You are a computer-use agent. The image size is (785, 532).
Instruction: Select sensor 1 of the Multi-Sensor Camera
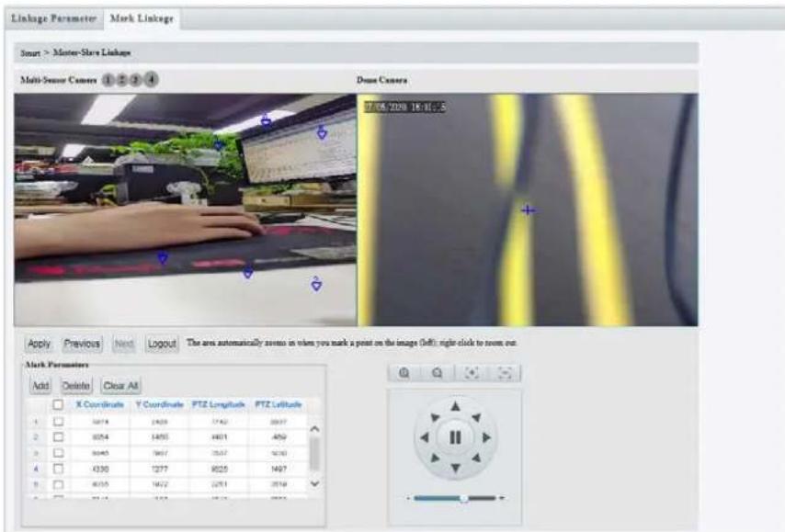(x=108, y=80)
